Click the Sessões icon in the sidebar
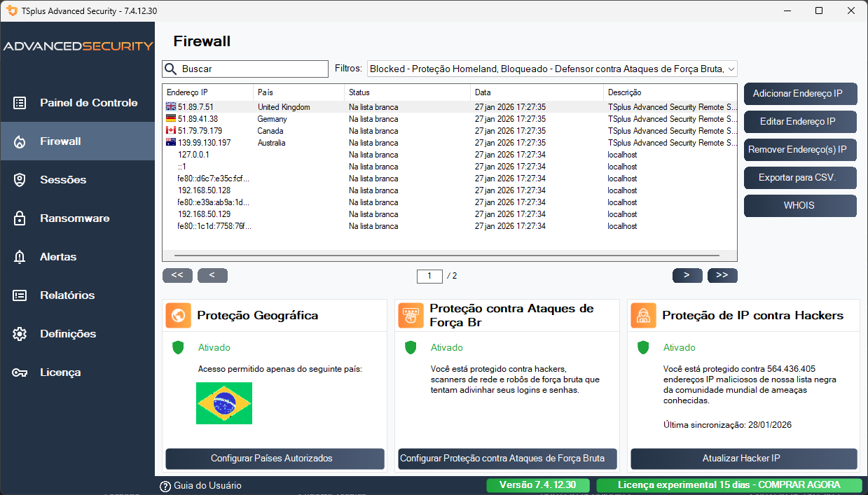This screenshot has width=868, height=495. [x=19, y=179]
